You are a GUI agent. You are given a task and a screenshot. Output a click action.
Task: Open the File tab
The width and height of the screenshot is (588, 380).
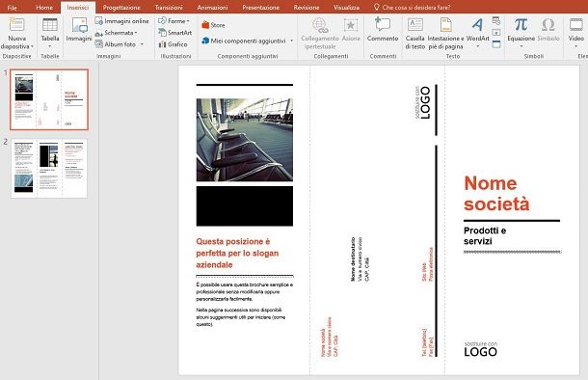[x=12, y=8]
